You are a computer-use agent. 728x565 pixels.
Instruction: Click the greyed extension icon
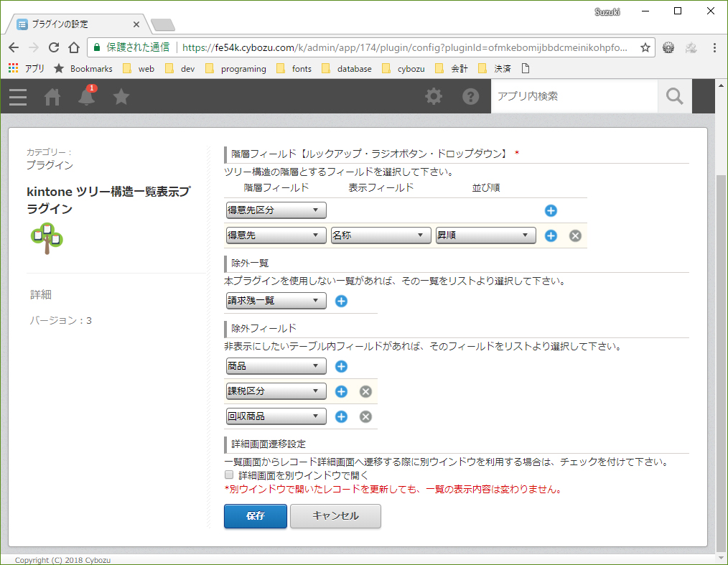(691, 47)
